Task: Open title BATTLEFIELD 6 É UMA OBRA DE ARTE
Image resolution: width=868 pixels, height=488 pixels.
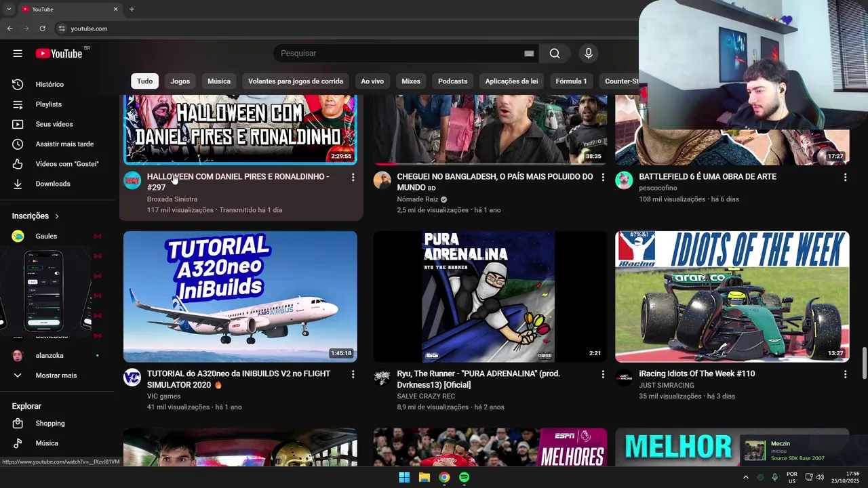Action: tap(707, 177)
